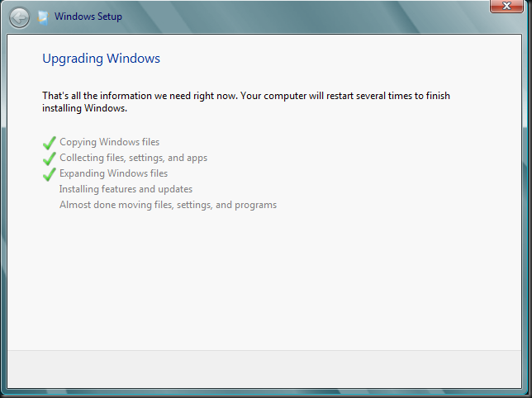Click the Windows Setup title bar icon

click(43, 17)
